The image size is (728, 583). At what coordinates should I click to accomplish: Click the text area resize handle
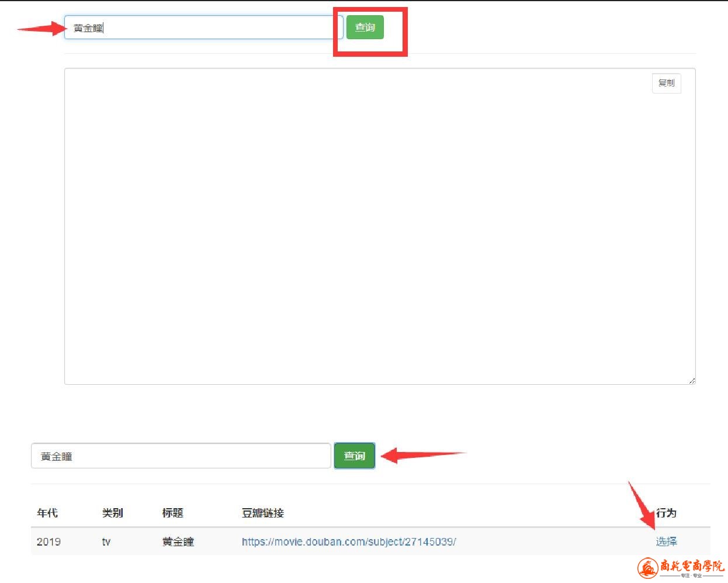[x=692, y=381]
